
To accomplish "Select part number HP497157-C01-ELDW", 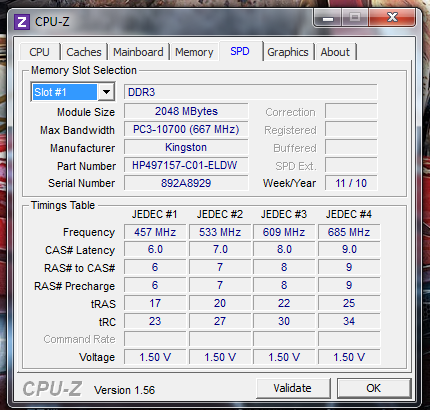I will [186, 165].
